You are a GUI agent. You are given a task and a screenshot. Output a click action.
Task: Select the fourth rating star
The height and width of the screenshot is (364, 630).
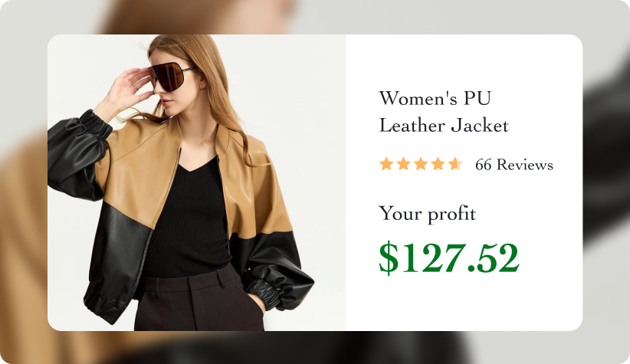click(438, 164)
